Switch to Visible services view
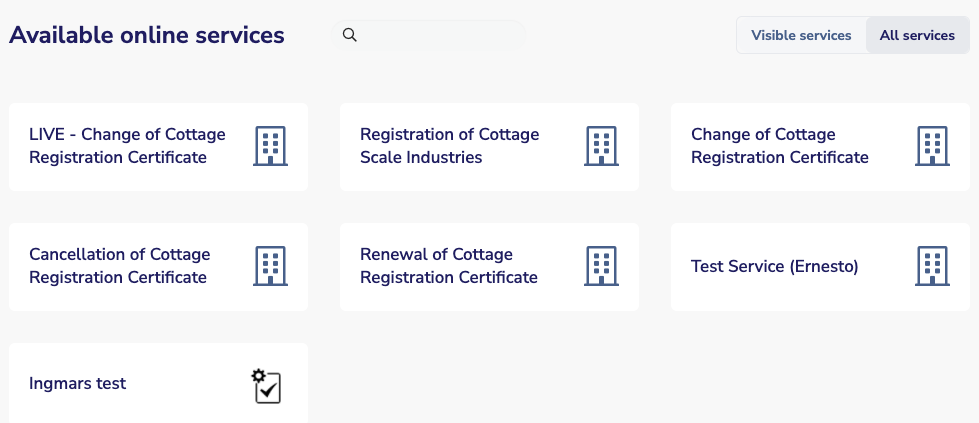Viewport: 979px width, 423px height. pos(801,35)
